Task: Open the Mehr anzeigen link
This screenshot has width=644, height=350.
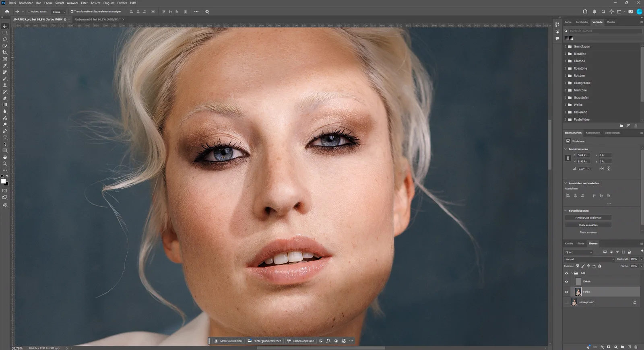Action: [588, 232]
